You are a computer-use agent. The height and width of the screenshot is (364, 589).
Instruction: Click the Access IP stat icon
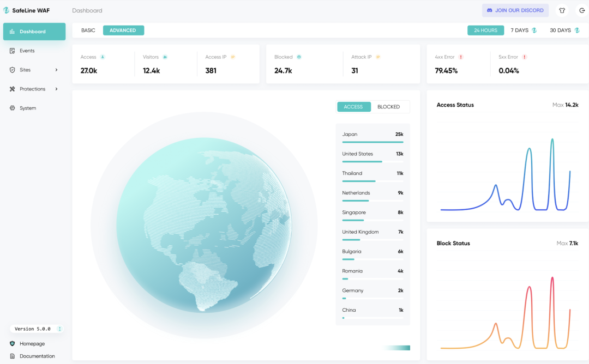[232, 57]
